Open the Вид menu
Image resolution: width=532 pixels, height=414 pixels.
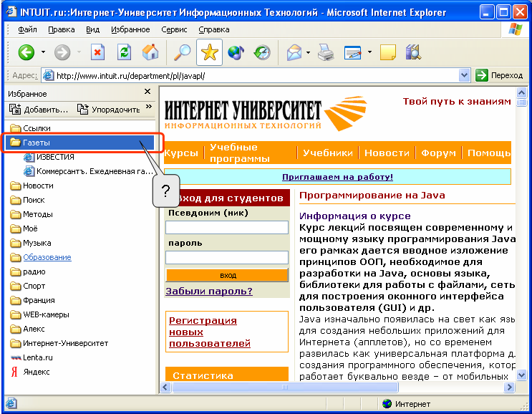92,29
